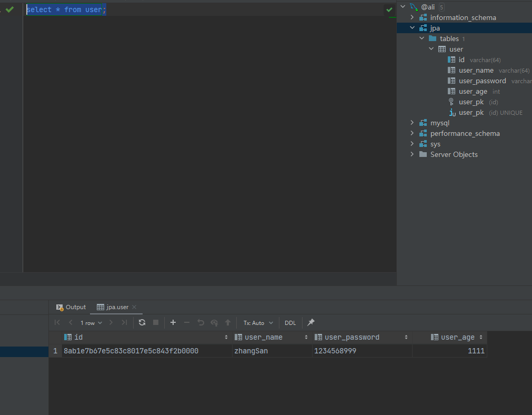532x415 pixels.
Task: Expand the mysql schema node
Action: (x=412, y=122)
